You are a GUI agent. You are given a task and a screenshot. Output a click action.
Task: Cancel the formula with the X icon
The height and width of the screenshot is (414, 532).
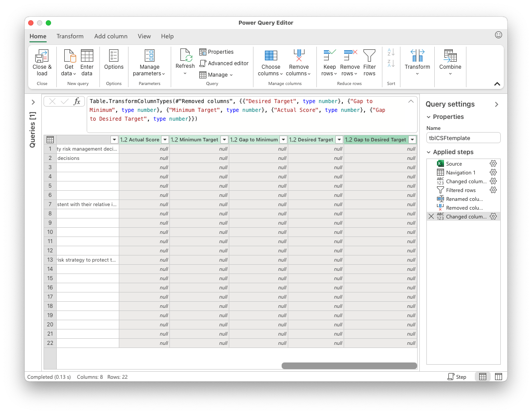tap(52, 101)
